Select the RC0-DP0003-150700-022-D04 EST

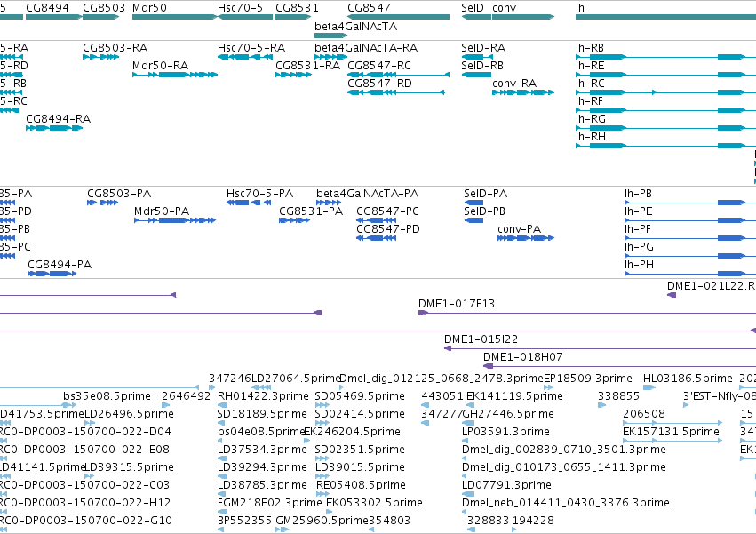pyautogui.click(x=3, y=441)
